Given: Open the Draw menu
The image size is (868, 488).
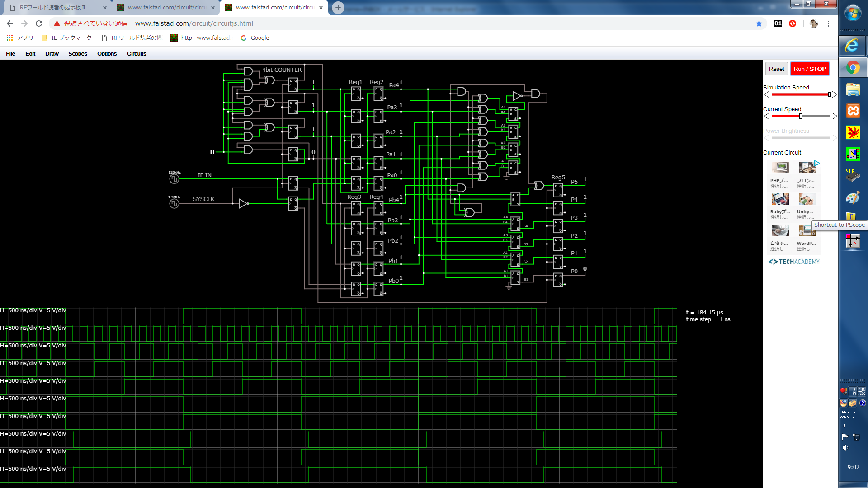Looking at the screenshot, I should click(52, 53).
